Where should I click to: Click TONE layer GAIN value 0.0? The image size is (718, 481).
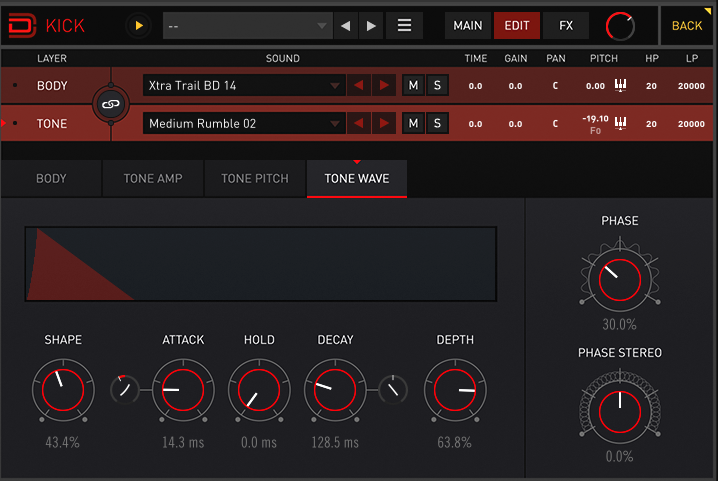(515, 124)
